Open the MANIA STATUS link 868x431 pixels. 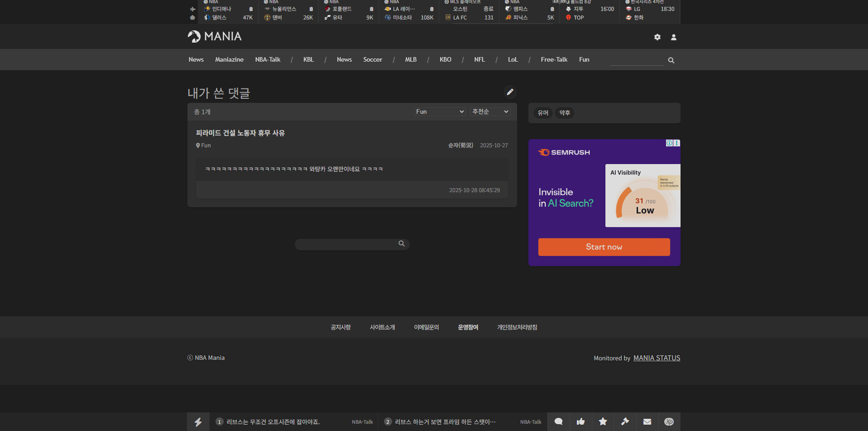point(657,358)
